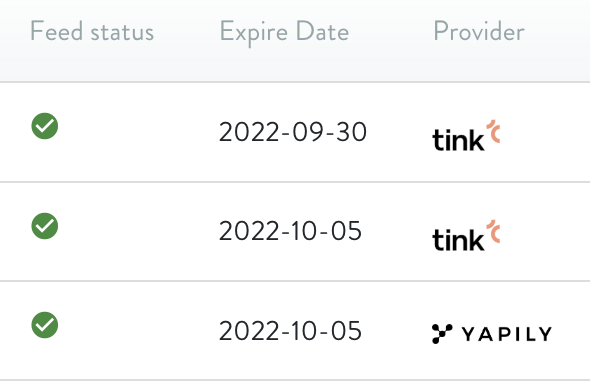Click the orange arc on the second tink logo
Viewport: 590px width, 386px height.
[493, 231]
